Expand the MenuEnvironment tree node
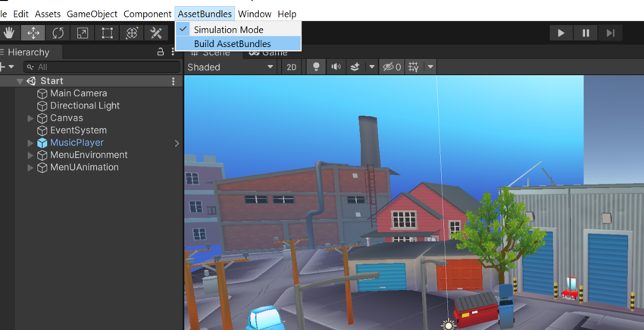This screenshot has height=330, width=644. 30,155
